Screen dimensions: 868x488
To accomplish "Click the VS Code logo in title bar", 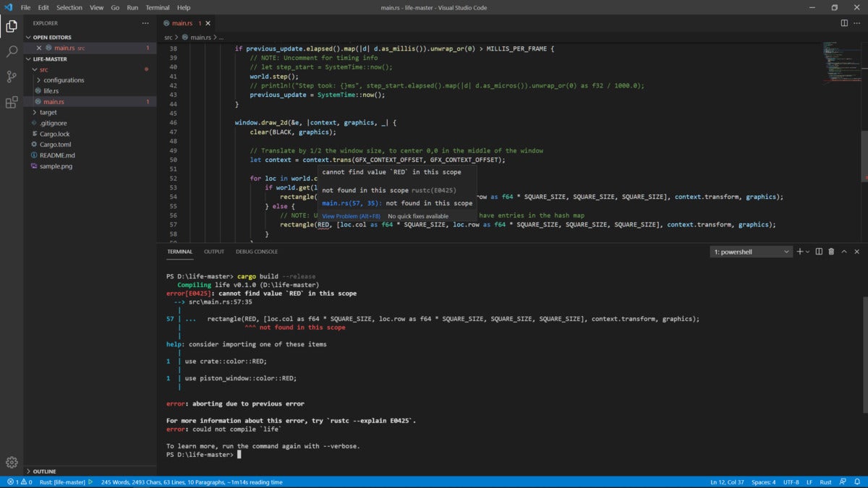I will [8, 7].
